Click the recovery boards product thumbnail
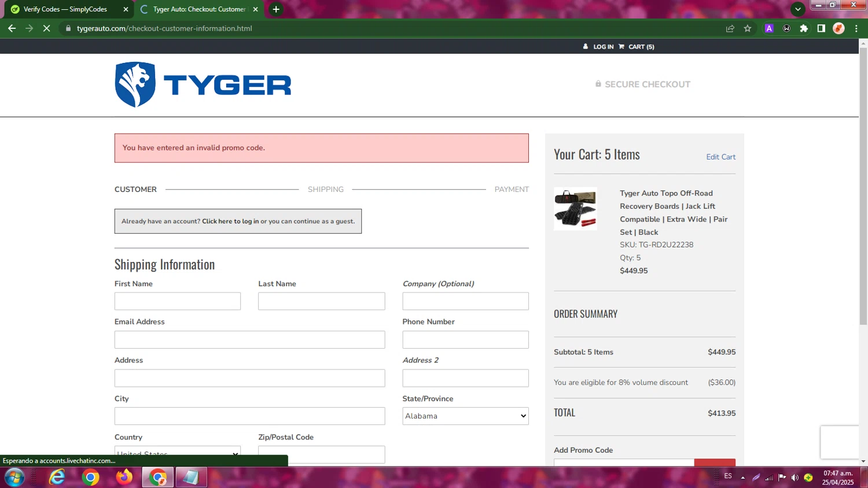Screen dimensions: 868x488 pyautogui.click(x=575, y=209)
